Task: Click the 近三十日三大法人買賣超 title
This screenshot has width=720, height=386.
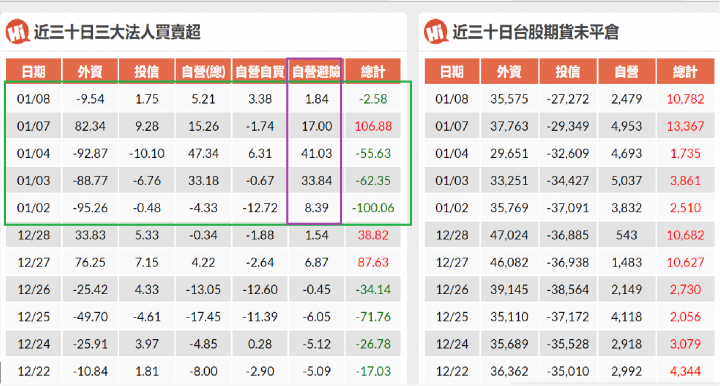Action: point(117,32)
